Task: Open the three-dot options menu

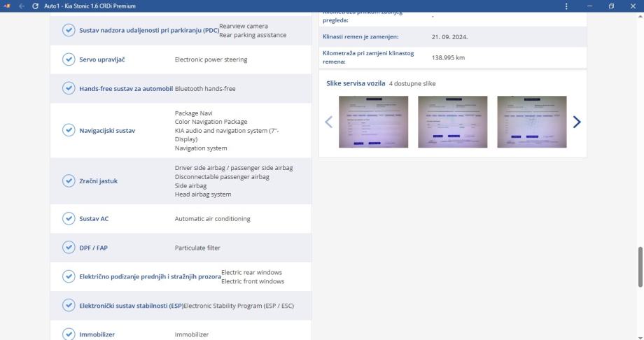Action: (566, 6)
